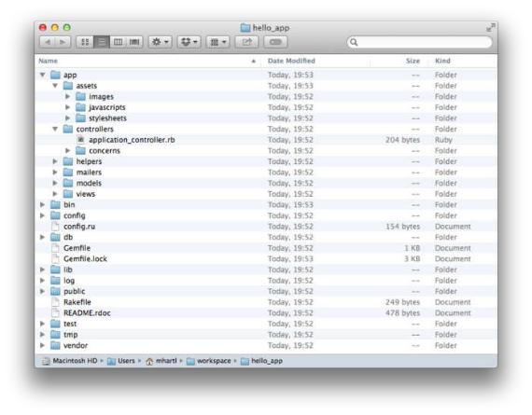Select the Gemfile document icon

[x=55, y=248]
